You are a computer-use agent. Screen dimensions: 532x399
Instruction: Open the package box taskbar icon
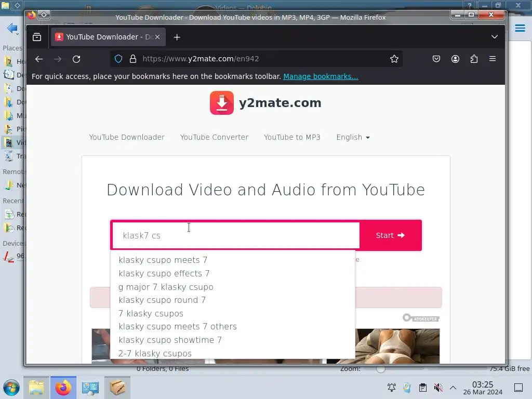[117, 388]
